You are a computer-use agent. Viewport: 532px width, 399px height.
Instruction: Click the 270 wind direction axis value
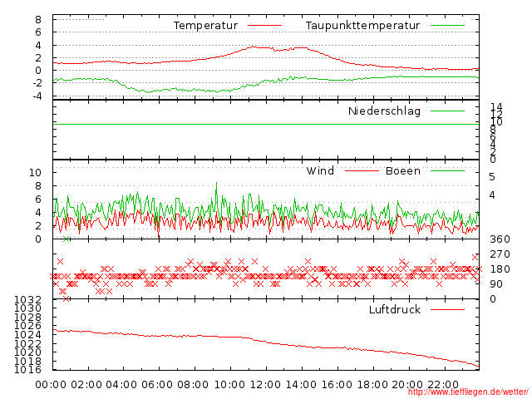click(x=500, y=254)
